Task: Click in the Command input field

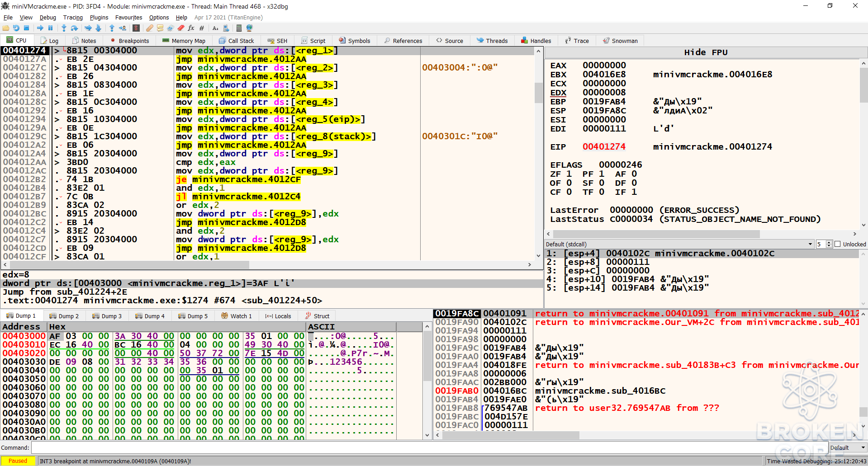Action: tap(429, 447)
